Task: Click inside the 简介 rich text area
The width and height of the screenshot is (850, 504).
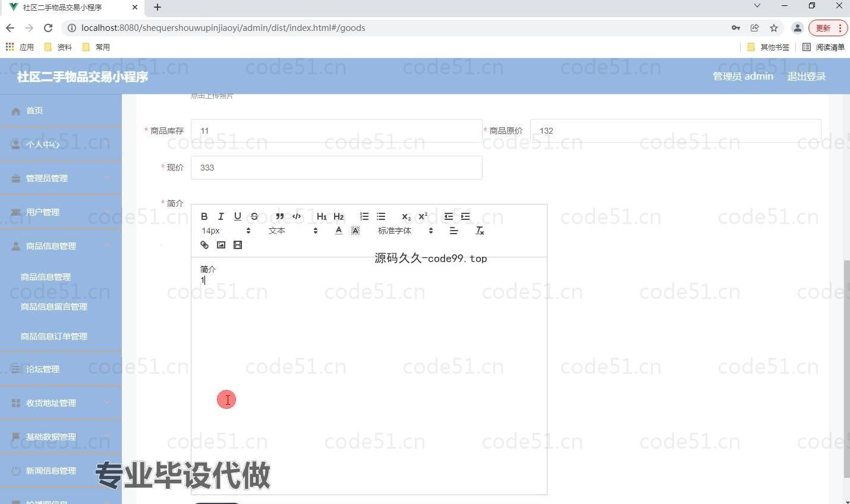Action: pos(369,376)
